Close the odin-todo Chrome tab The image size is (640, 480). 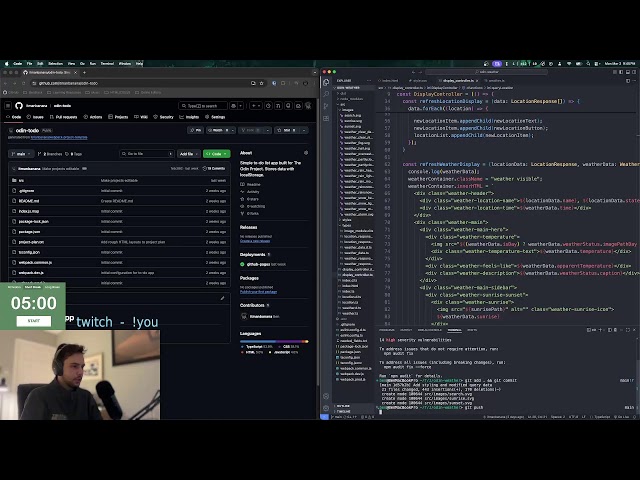[76, 73]
